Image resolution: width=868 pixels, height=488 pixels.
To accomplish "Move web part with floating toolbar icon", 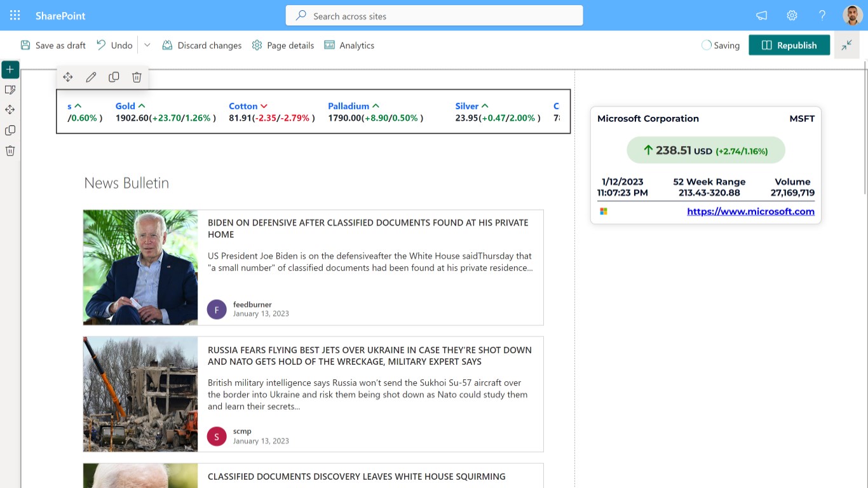I will click(68, 77).
